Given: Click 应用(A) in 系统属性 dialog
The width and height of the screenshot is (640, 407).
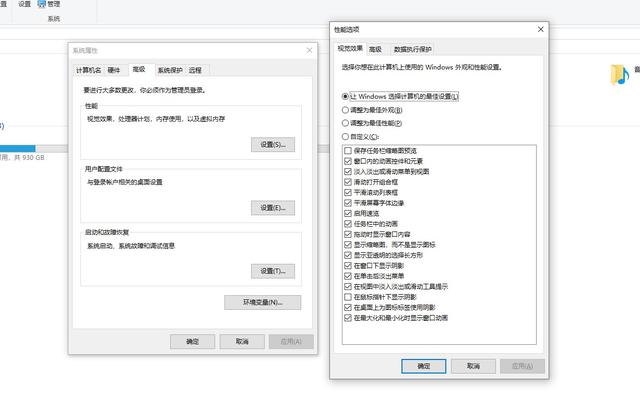Looking at the screenshot, I should tap(291, 342).
